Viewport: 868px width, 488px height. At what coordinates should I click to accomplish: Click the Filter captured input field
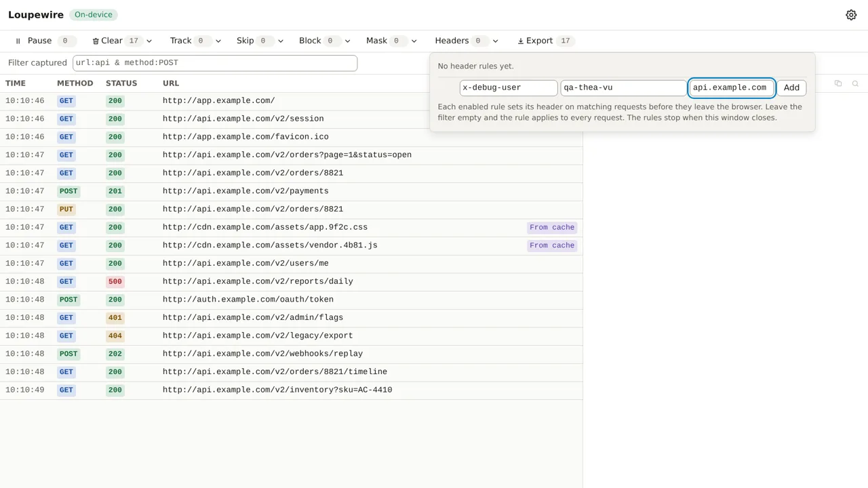[x=215, y=62]
